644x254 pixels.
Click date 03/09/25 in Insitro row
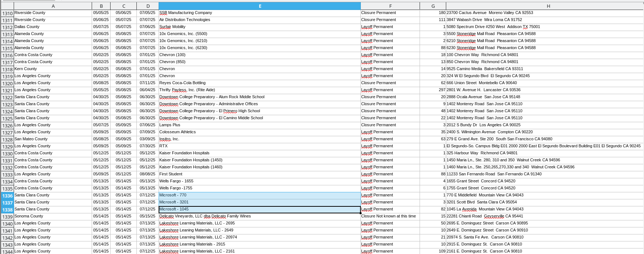[x=148, y=139]
